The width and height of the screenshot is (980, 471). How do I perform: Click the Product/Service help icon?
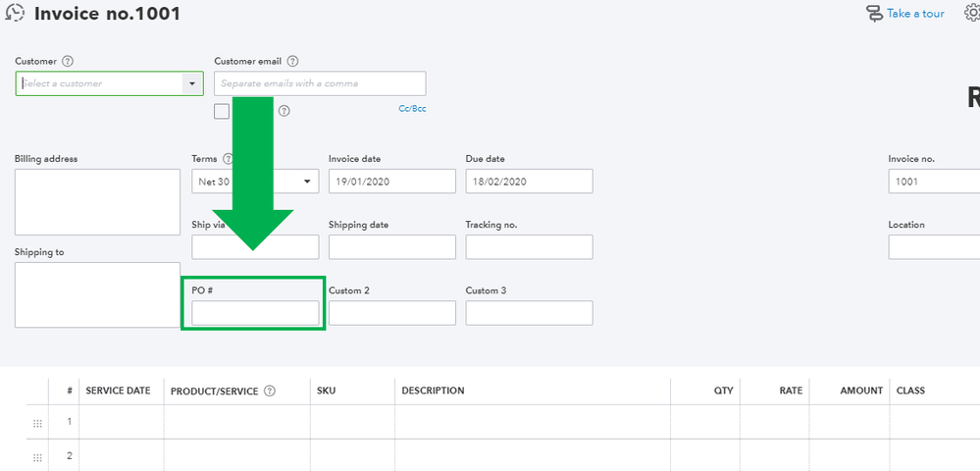(270, 391)
